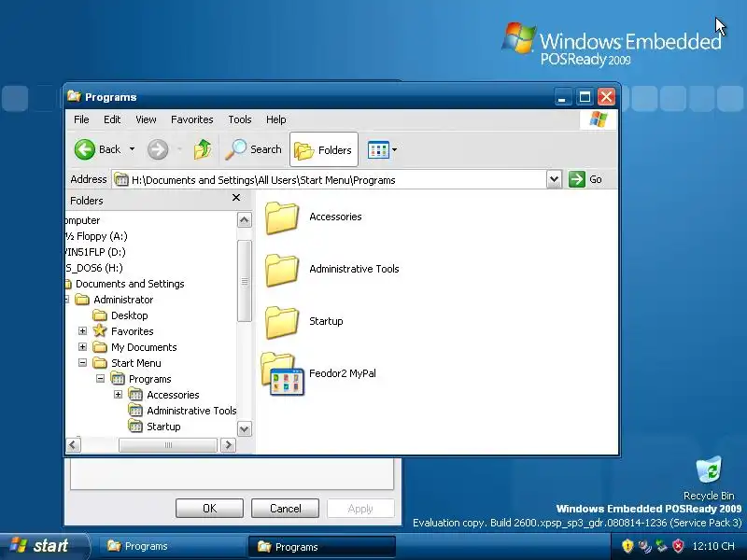Open the Back history dropdown arrow
The image size is (747, 560).
[x=132, y=149]
